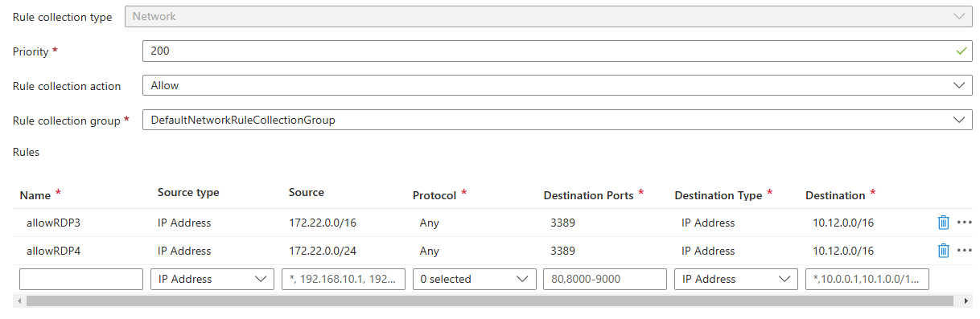Click the disabled Rule collection type dropdown
The image size is (980, 319).
coord(548,16)
